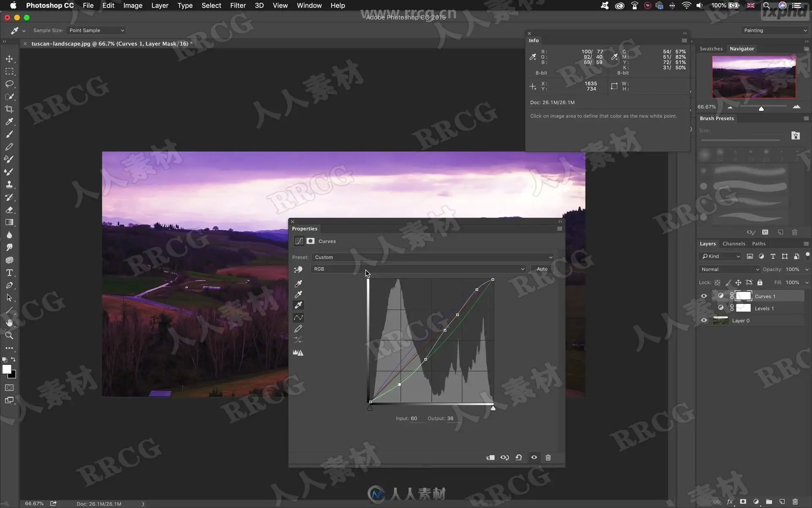This screenshot has height=508, width=812.
Task: Click the Auto button in Curves
Action: pyautogui.click(x=542, y=269)
